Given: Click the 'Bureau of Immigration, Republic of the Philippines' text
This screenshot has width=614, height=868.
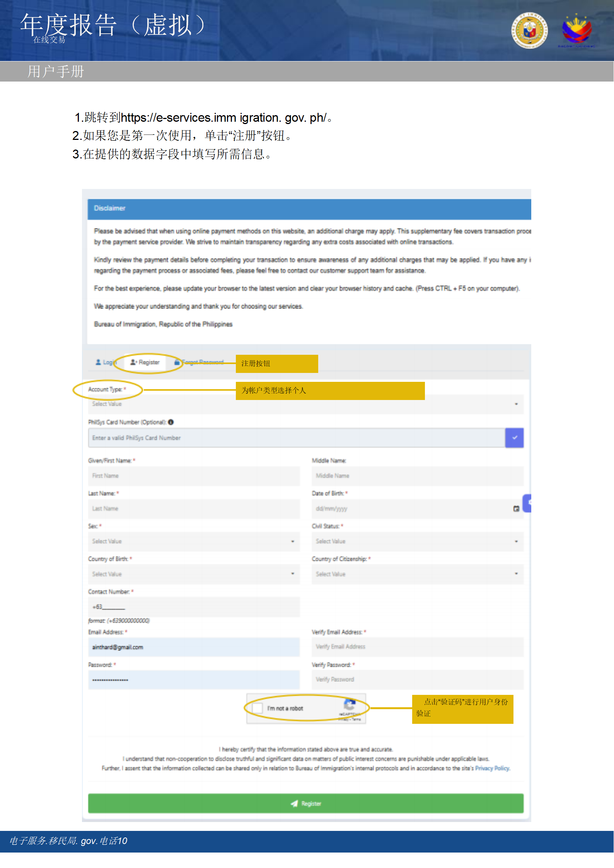Looking at the screenshot, I should (163, 324).
